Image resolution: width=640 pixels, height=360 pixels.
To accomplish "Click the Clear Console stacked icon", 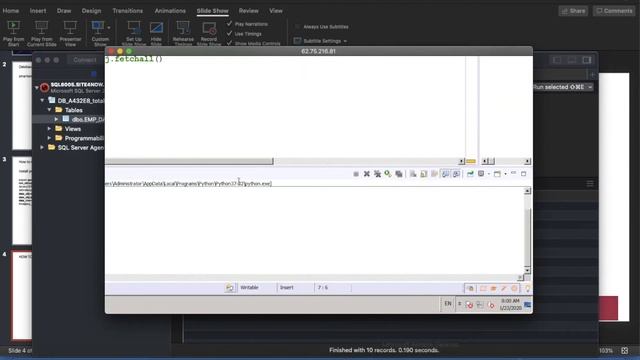I will [x=399, y=174].
